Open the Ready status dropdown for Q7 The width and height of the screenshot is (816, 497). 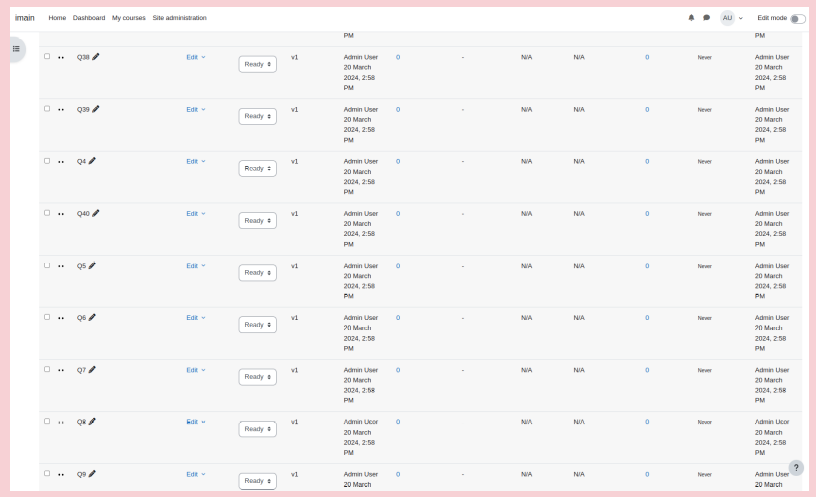click(x=258, y=377)
